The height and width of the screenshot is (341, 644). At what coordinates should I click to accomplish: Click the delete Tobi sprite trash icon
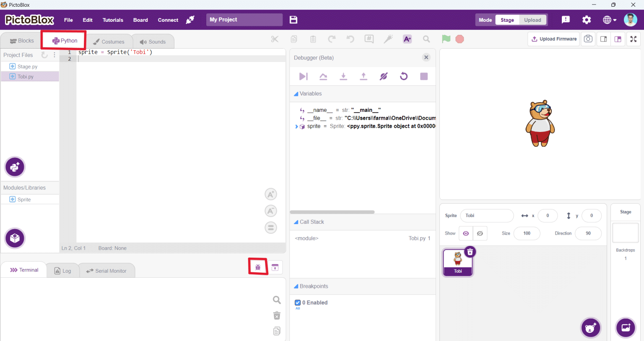pyautogui.click(x=470, y=252)
